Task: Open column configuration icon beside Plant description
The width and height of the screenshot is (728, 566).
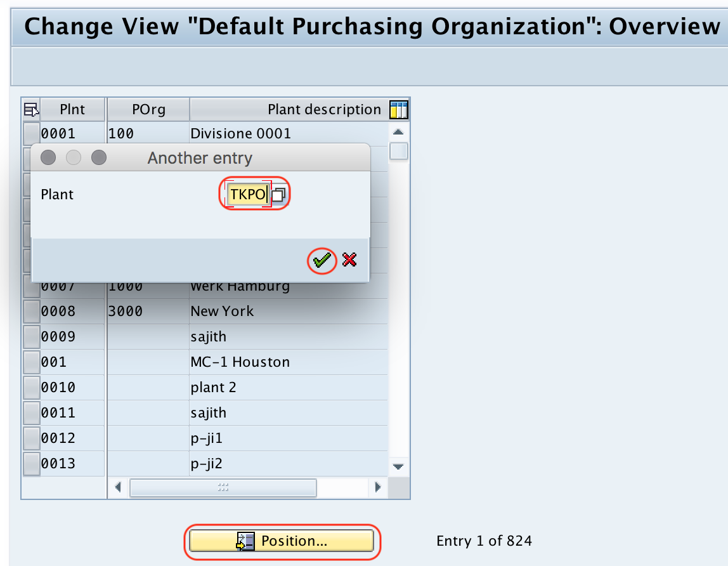Action: pos(398,109)
